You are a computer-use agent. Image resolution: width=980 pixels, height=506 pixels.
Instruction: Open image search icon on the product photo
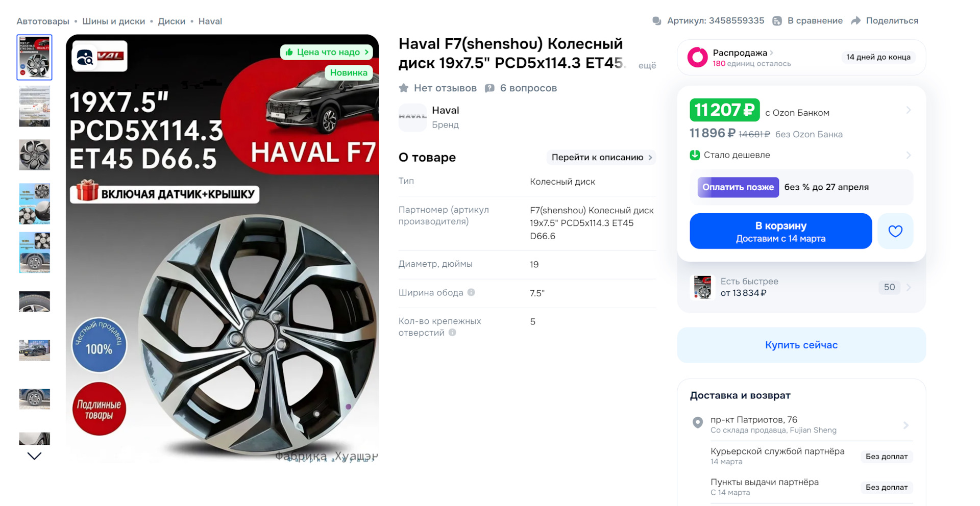[x=85, y=57]
